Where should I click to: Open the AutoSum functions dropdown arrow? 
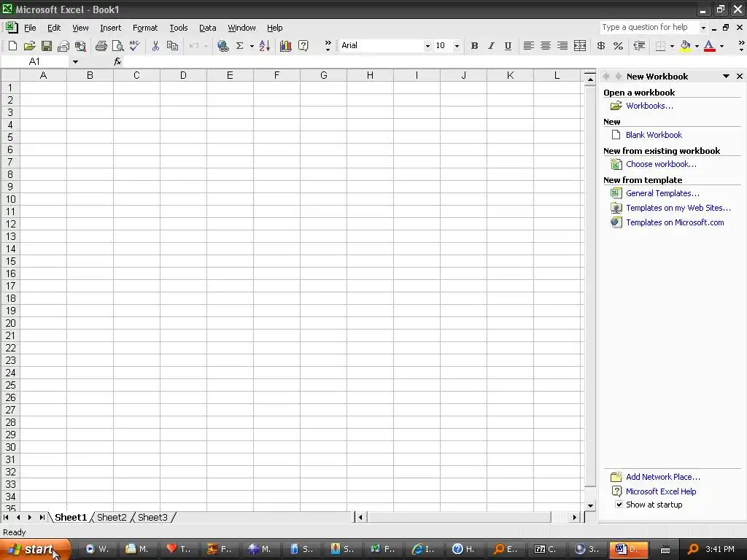click(252, 46)
